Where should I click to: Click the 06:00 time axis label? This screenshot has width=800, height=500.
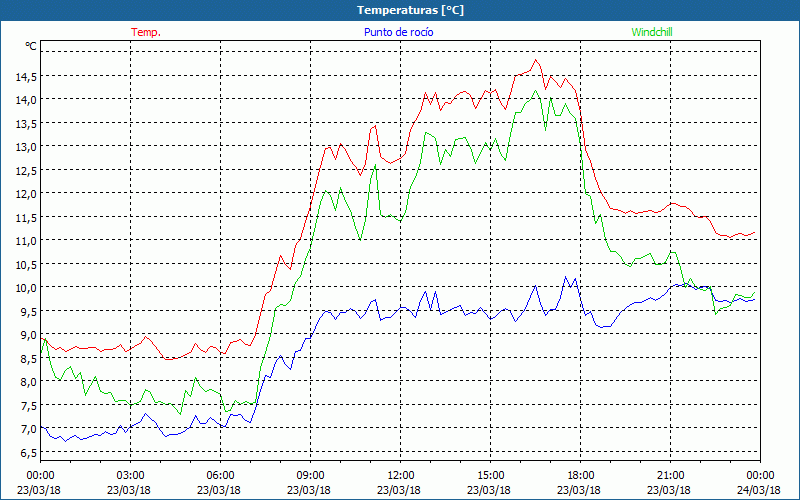[x=220, y=475]
